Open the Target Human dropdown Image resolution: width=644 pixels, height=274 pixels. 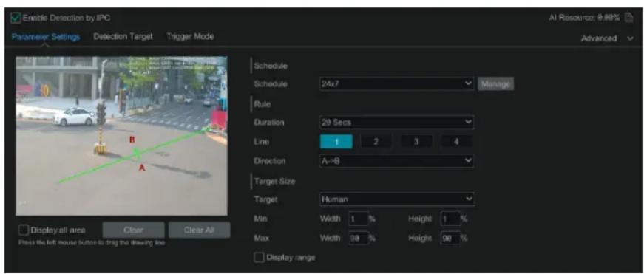pos(397,199)
